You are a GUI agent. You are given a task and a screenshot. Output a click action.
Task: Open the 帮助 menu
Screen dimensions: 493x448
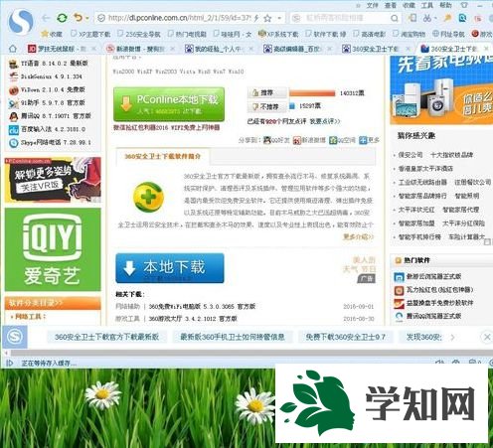click(x=445, y=5)
